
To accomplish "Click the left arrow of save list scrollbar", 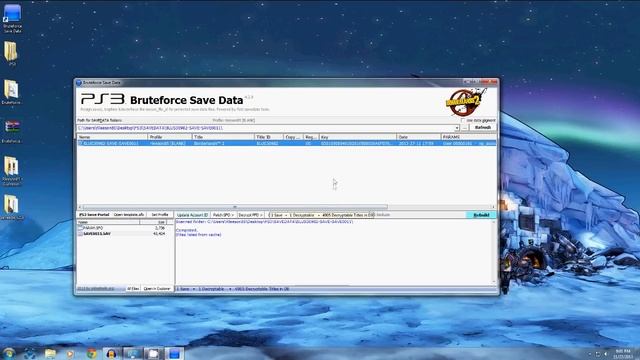I will [80, 207].
